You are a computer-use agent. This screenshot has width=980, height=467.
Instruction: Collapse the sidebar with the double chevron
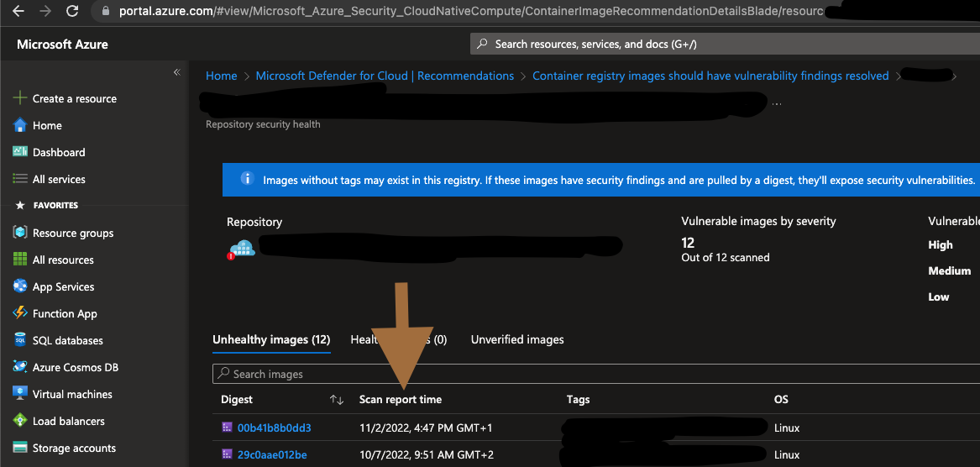click(177, 72)
